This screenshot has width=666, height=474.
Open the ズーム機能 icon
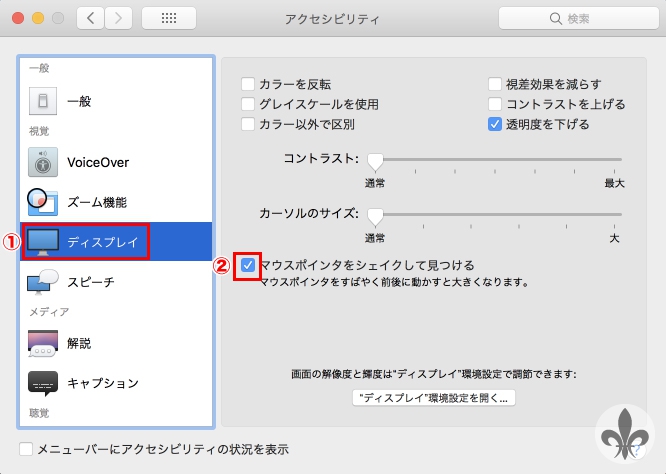pos(42,201)
